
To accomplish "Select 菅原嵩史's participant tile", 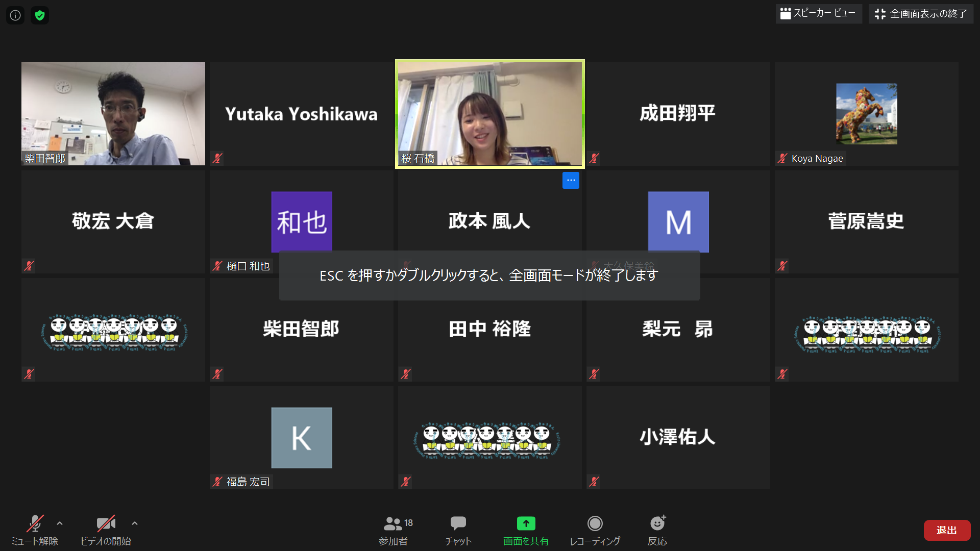I will (x=866, y=222).
